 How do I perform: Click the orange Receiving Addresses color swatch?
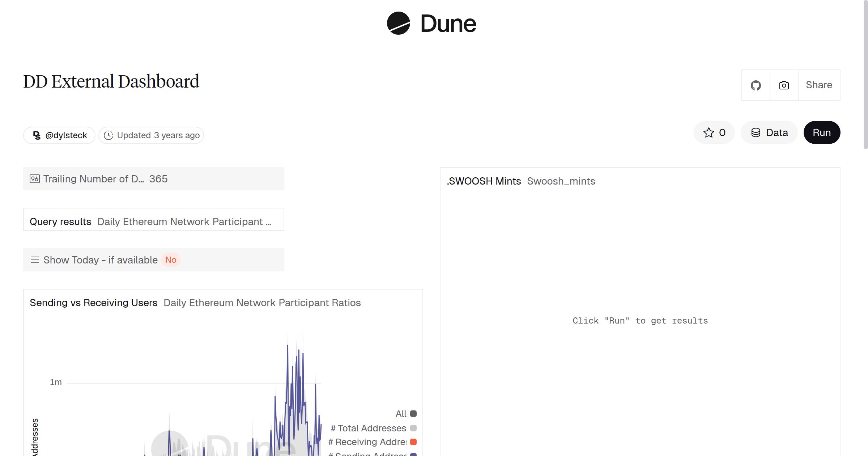(x=413, y=442)
